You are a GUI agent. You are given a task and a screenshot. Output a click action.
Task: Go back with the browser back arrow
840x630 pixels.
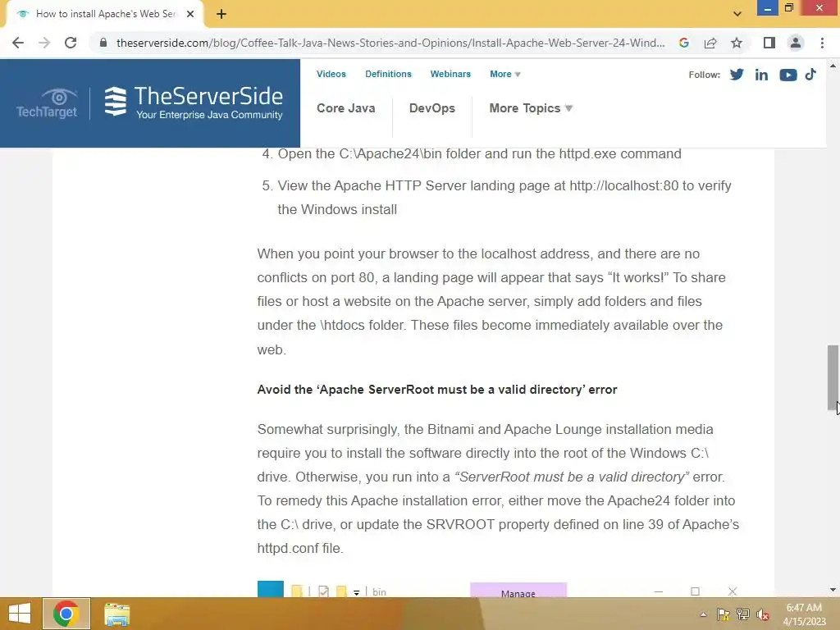[18, 43]
